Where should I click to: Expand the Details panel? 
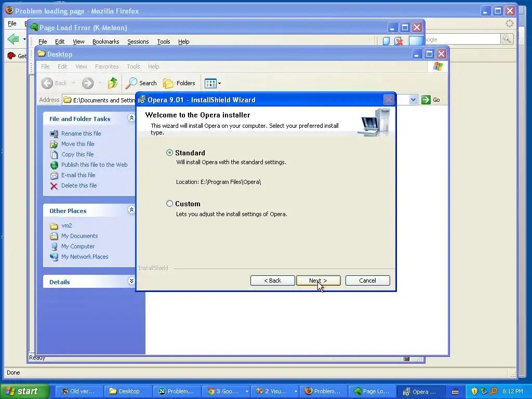point(131,281)
